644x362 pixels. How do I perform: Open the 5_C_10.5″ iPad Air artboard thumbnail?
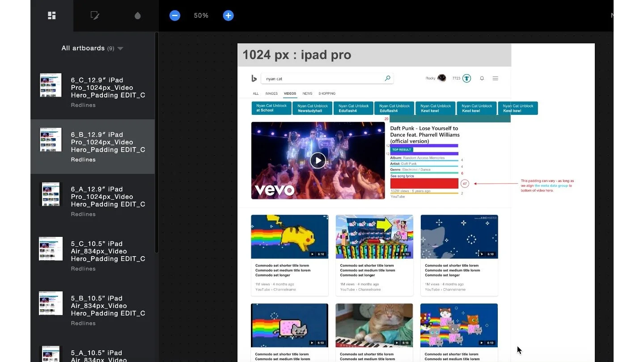[x=51, y=248]
